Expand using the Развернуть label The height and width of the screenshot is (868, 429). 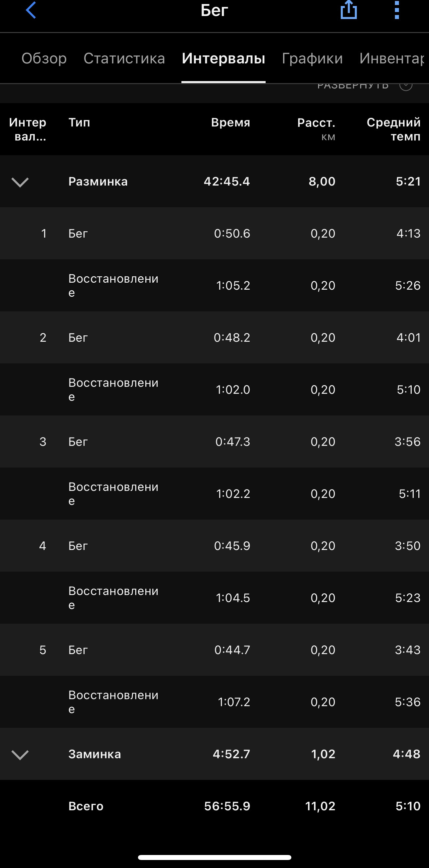[x=353, y=86]
